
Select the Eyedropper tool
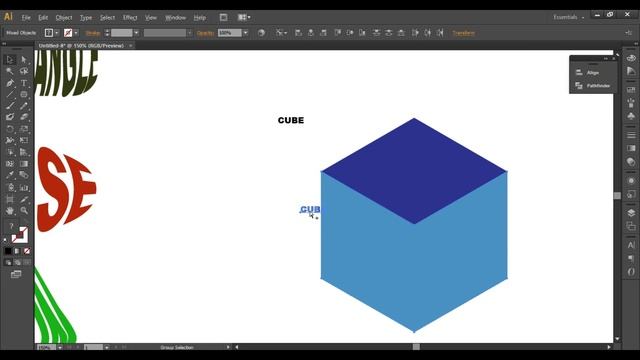click(x=10, y=175)
